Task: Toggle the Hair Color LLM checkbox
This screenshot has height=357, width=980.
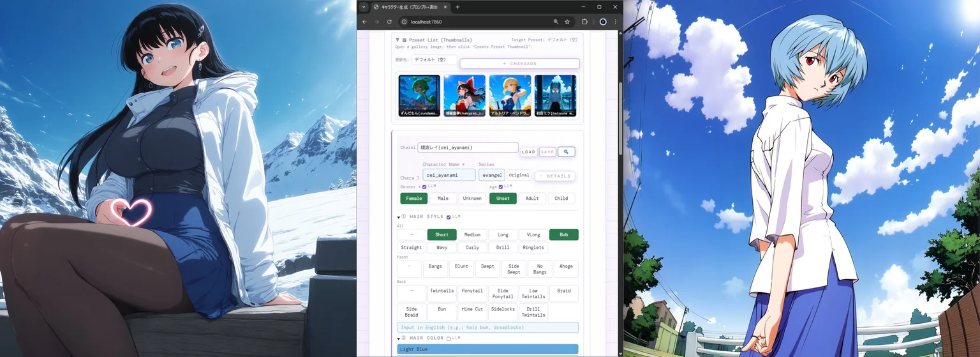Action: [449, 338]
